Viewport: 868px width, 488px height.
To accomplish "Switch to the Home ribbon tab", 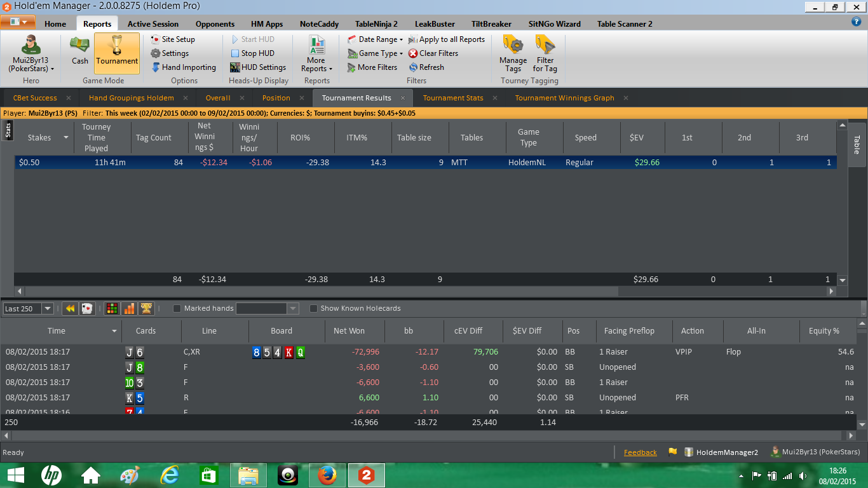I will (55, 24).
